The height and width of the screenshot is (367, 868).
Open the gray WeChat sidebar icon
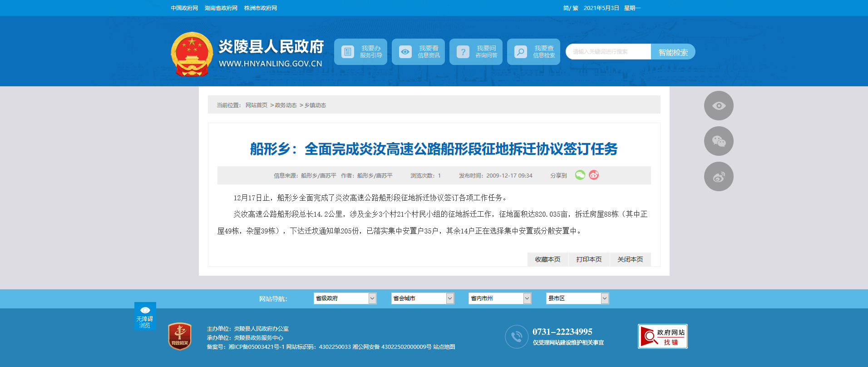click(x=718, y=141)
